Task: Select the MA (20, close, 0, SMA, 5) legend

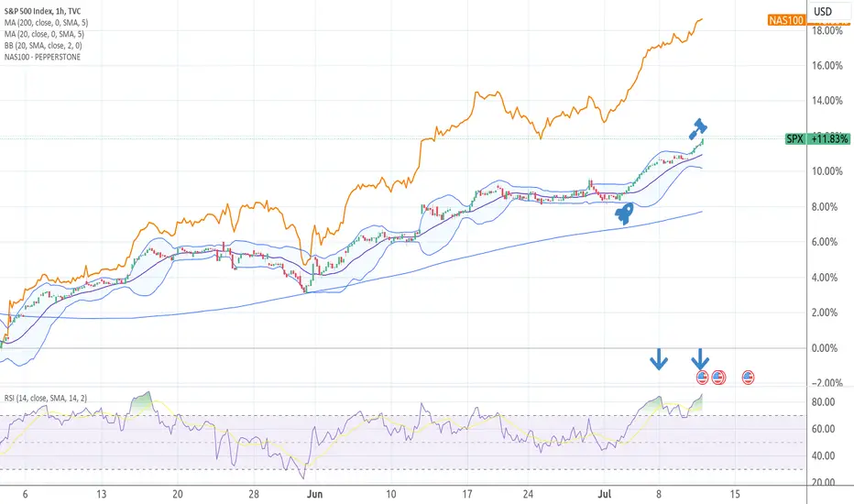Action: pos(44,34)
